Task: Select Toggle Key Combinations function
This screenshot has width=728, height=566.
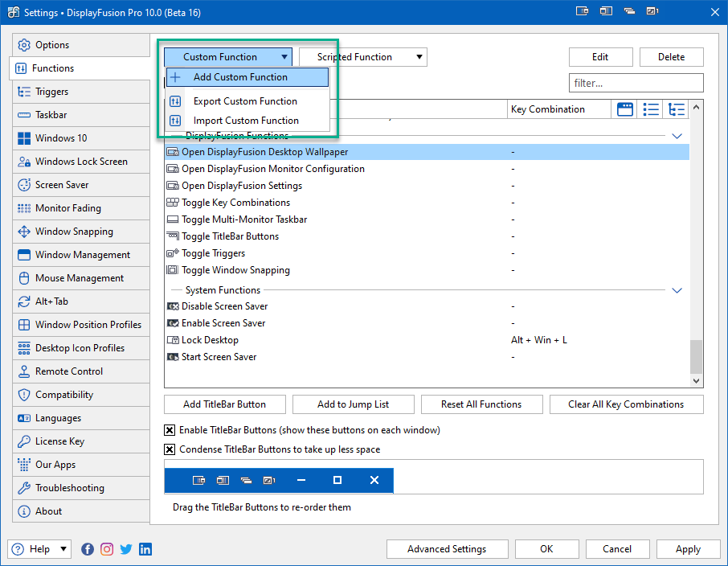Action: click(427, 203)
